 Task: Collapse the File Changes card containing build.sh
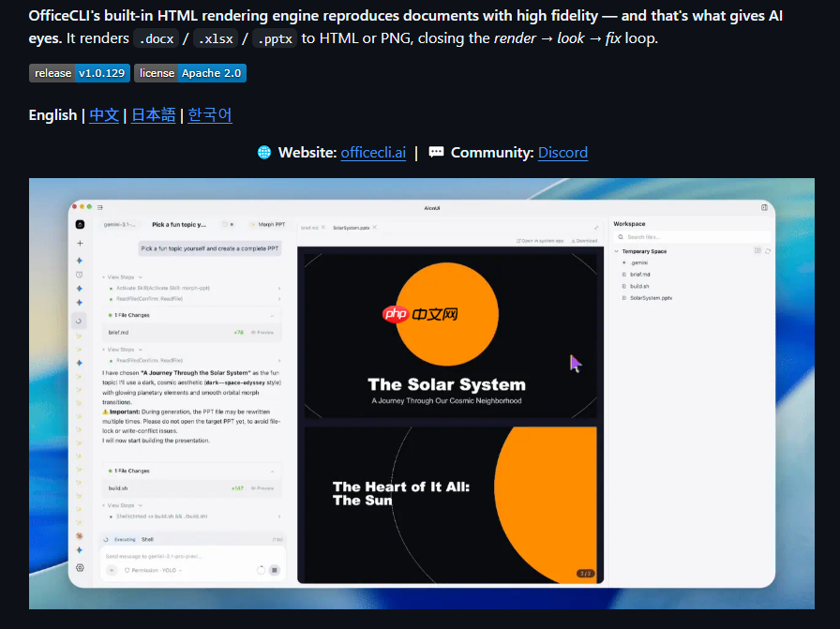pyautogui.click(x=272, y=471)
